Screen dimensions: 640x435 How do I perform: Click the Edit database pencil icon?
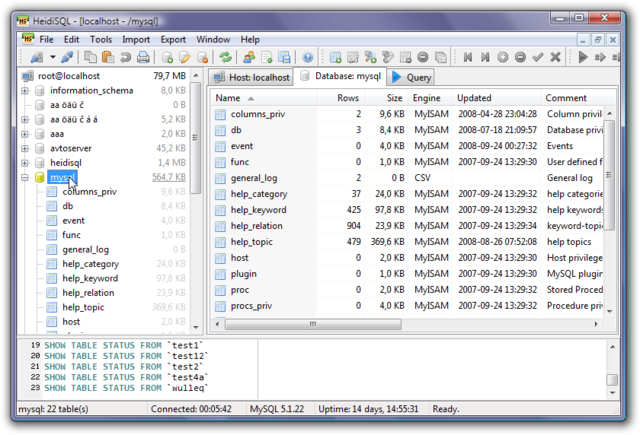click(185, 57)
